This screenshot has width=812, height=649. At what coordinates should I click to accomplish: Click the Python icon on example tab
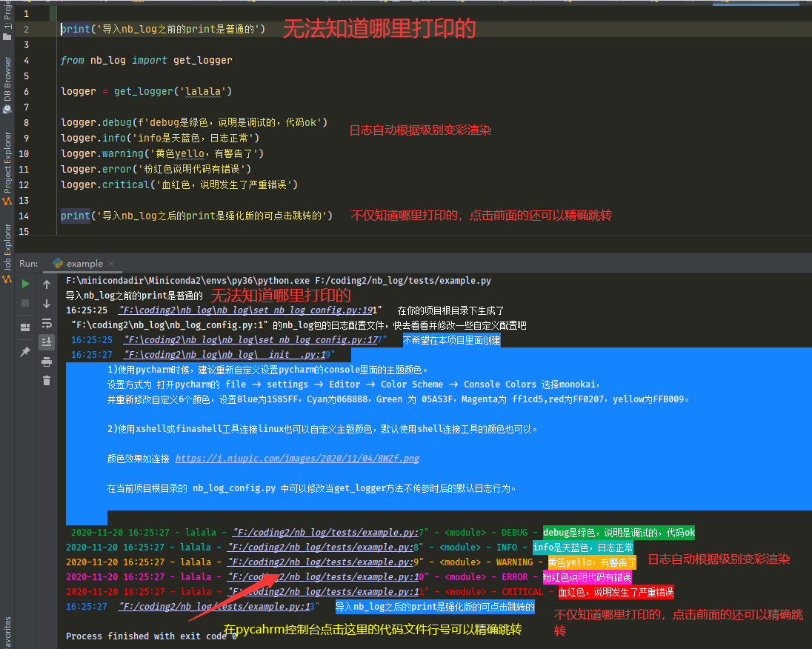point(58,263)
